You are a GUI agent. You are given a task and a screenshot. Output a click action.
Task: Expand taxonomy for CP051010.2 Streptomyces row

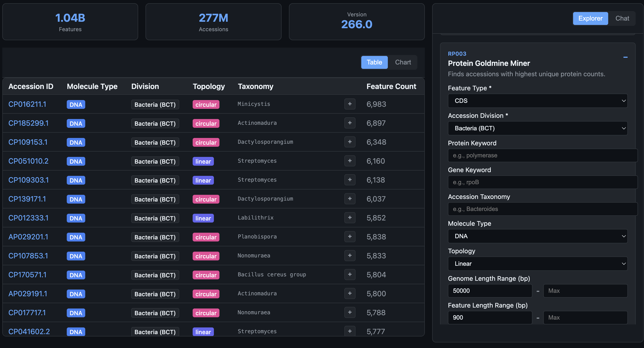pyautogui.click(x=350, y=161)
